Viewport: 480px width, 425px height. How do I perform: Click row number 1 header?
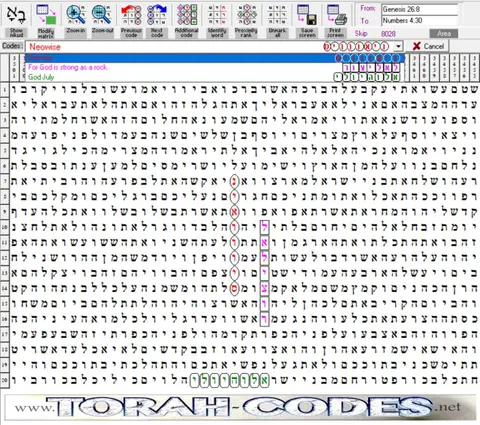tap(5, 89)
